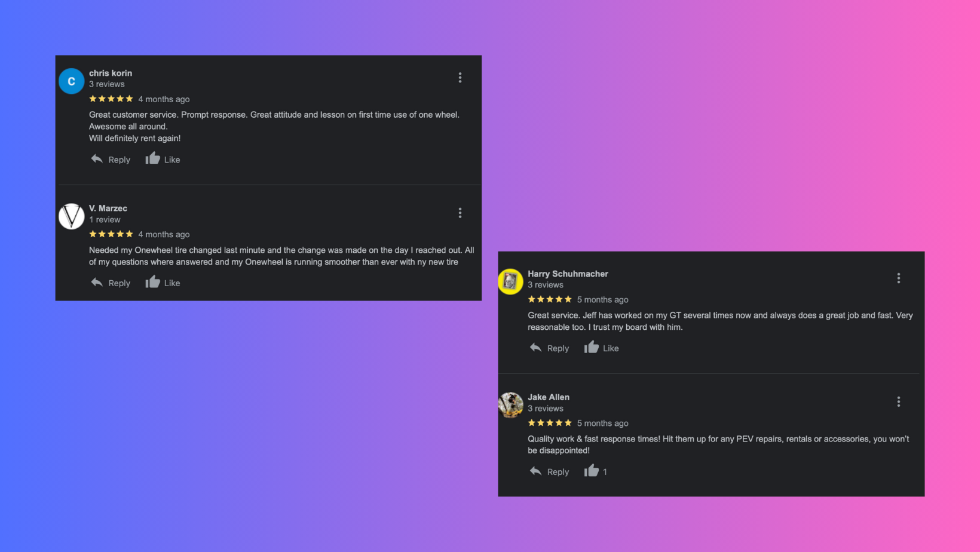The width and height of the screenshot is (980, 552).
Task: Open the three-dot menu on V. Marzec's review
Action: point(460,213)
